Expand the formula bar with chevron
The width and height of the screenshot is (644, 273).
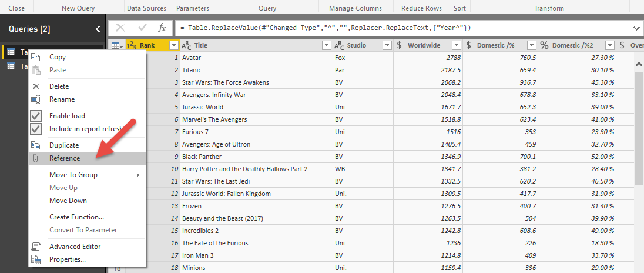638,28
